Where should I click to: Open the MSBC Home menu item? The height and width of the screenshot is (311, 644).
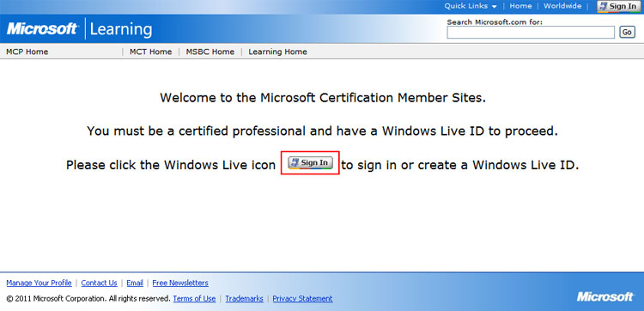(x=210, y=52)
